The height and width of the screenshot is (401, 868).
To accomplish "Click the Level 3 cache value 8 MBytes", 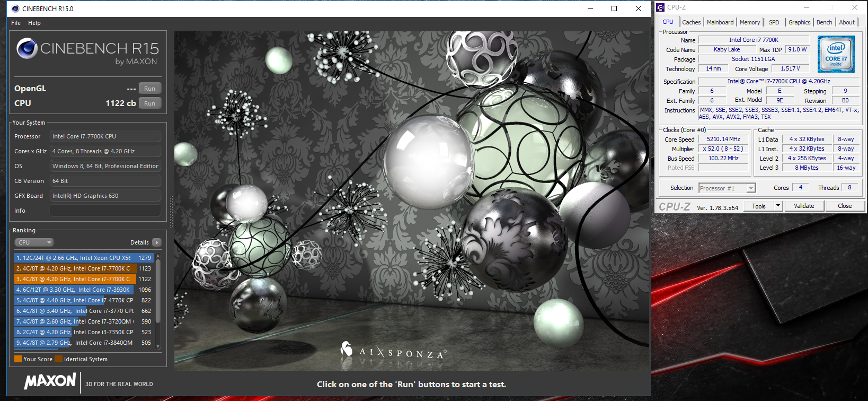I will click(x=807, y=168).
